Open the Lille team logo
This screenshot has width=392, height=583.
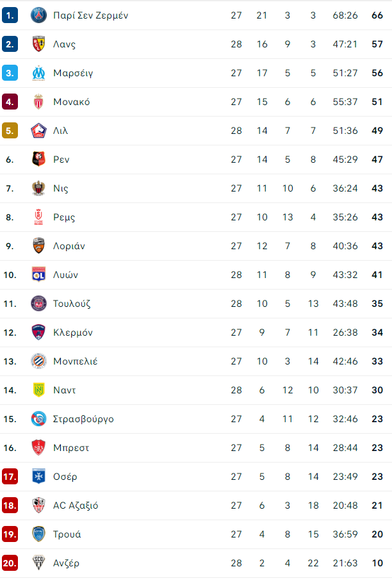tap(38, 131)
